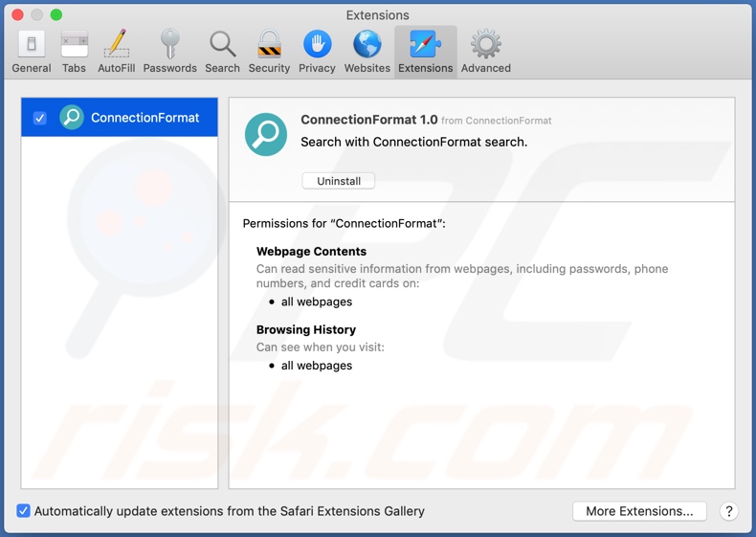Click the ConnectionFormat sidebar magnifier icon

pyautogui.click(x=72, y=118)
